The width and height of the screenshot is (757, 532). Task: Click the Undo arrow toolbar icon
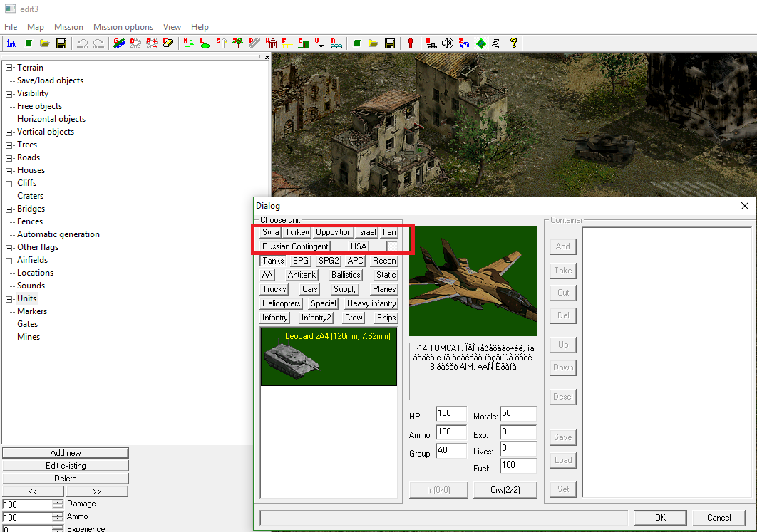point(83,43)
